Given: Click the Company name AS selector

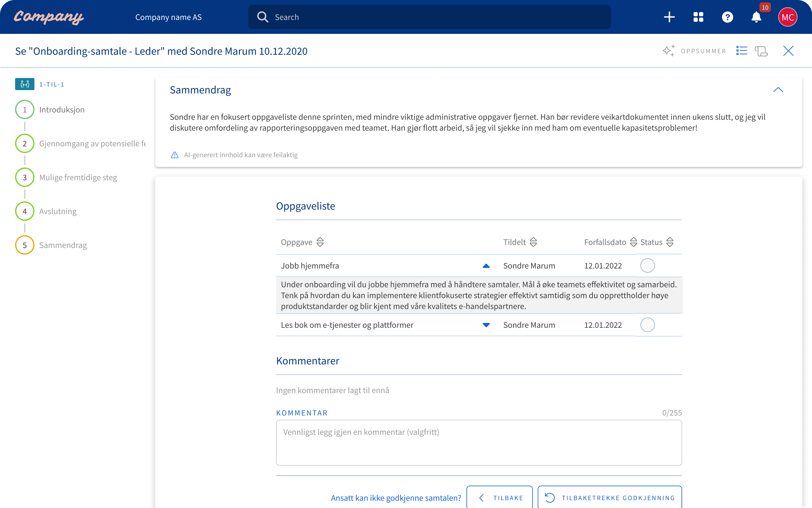Looking at the screenshot, I should (169, 17).
